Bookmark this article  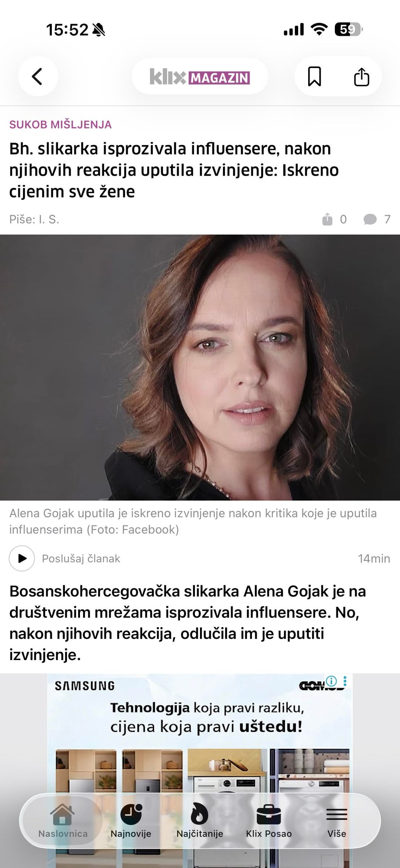[x=314, y=77]
